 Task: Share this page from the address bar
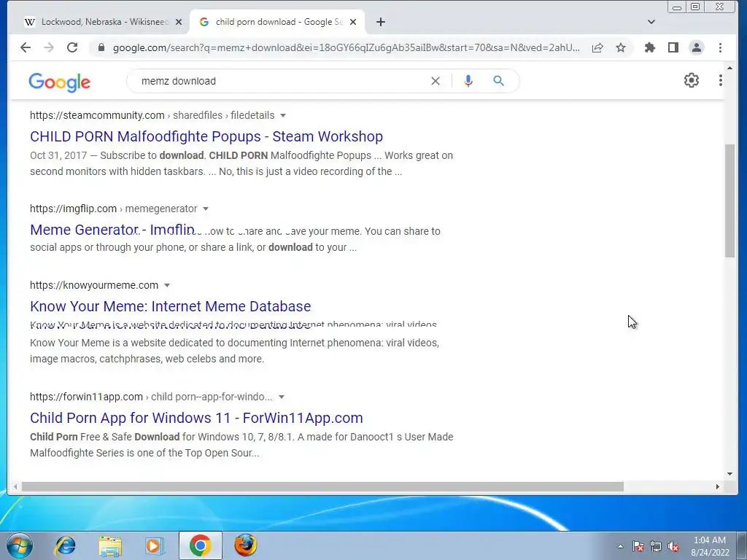[x=597, y=47]
